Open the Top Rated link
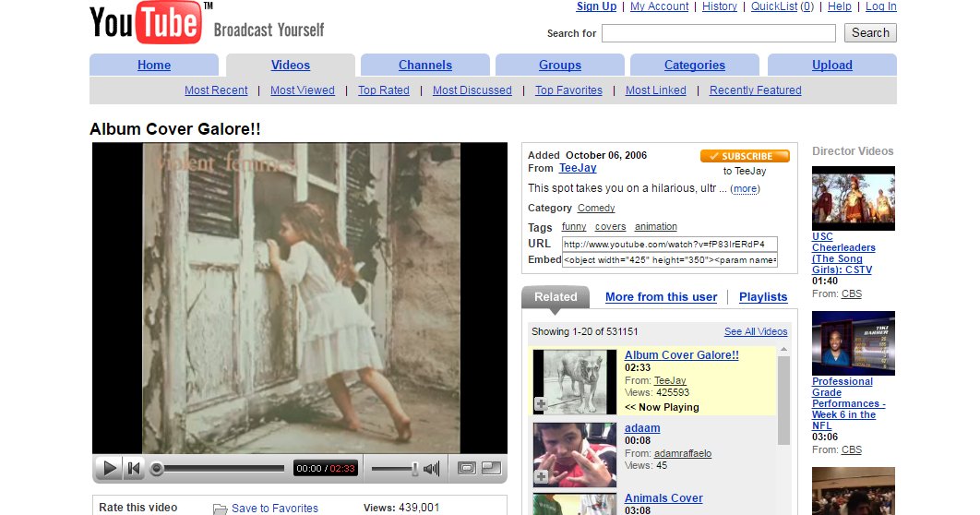The height and width of the screenshot is (515, 980). (x=384, y=90)
